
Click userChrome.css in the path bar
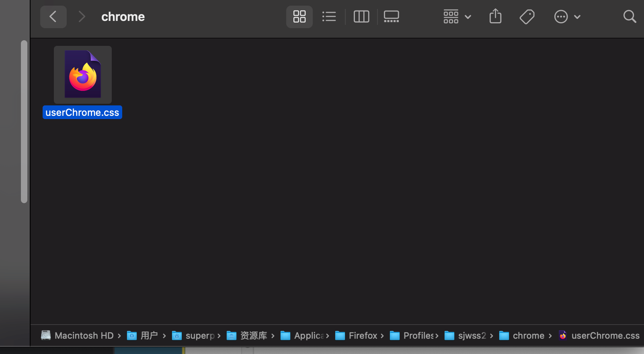coord(599,335)
